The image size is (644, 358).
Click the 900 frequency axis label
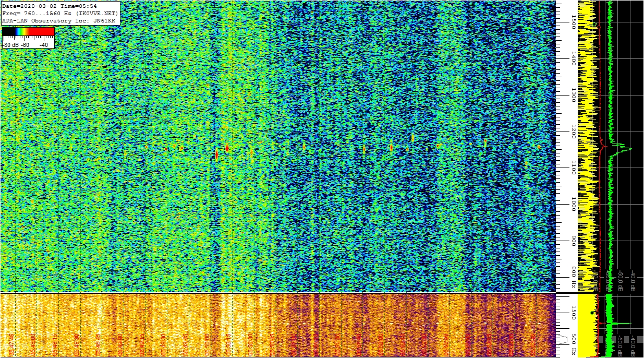573,241
